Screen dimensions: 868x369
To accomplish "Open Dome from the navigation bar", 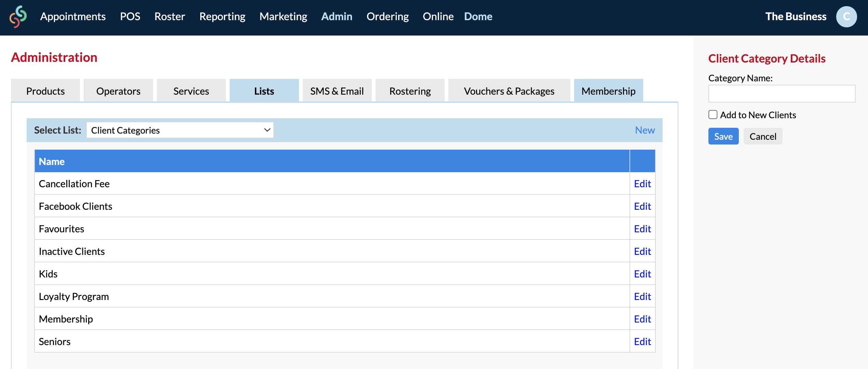I will tap(478, 16).
